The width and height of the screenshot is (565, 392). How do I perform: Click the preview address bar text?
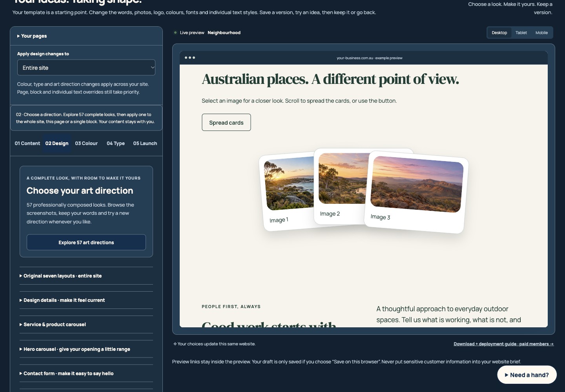[x=370, y=58]
